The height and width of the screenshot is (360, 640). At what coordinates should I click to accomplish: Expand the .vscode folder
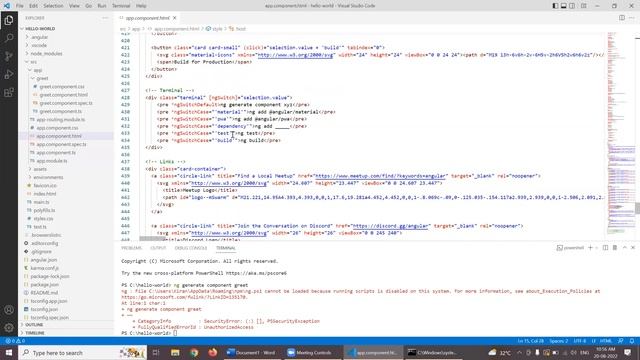click(66, 45)
